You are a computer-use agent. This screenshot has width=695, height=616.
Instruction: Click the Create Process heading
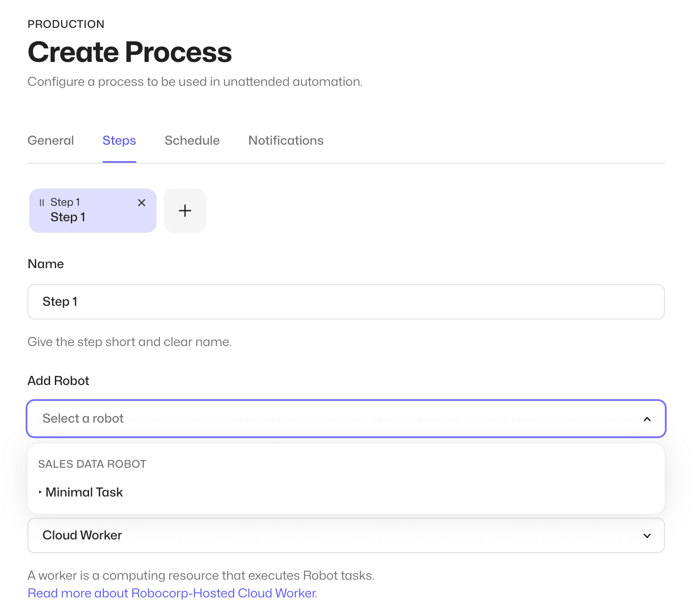[x=130, y=52]
